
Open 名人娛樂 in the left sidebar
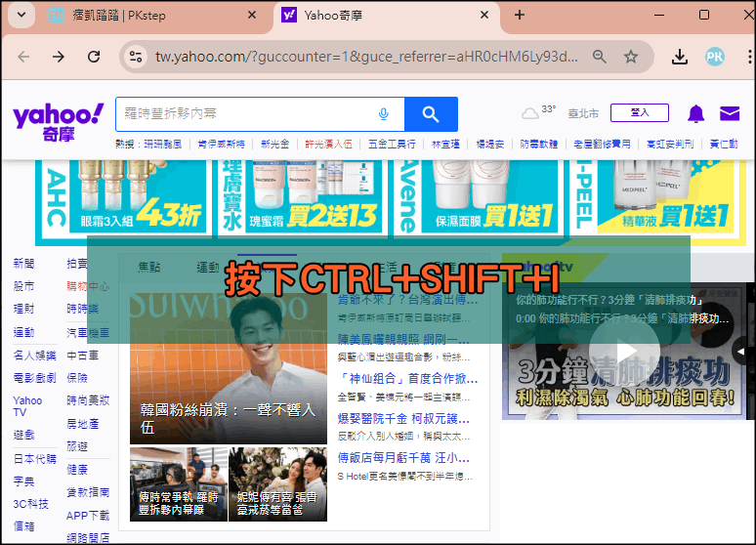[35, 356]
